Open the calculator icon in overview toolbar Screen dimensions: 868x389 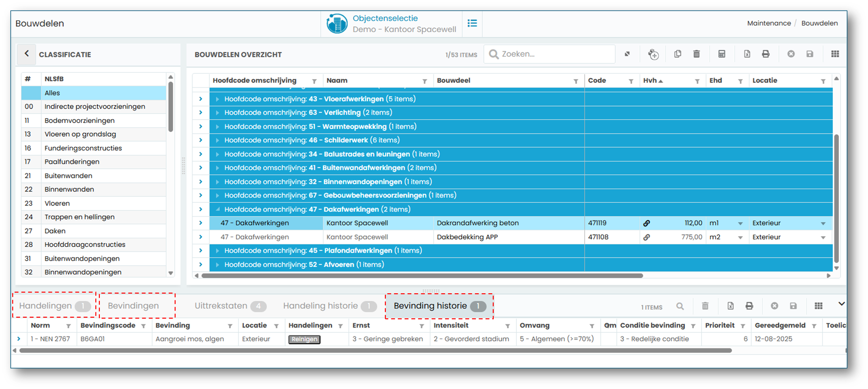click(x=721, y=54)
